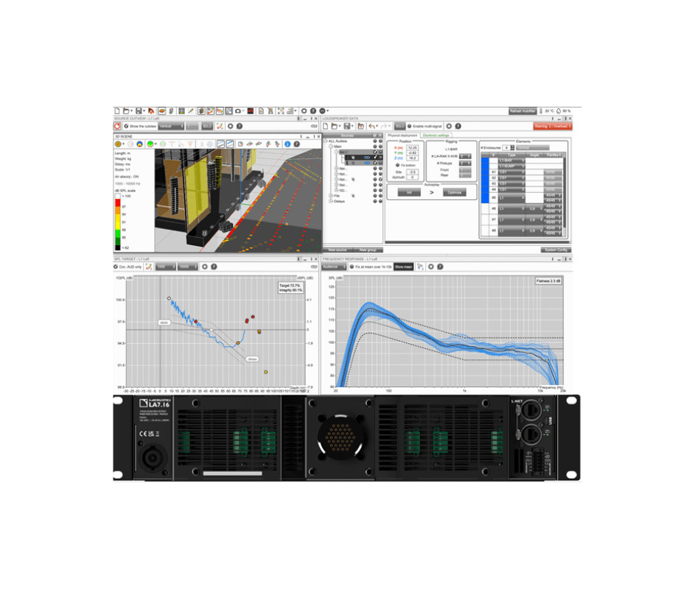Open the Vertical cutview dropdown

point(172,127)
